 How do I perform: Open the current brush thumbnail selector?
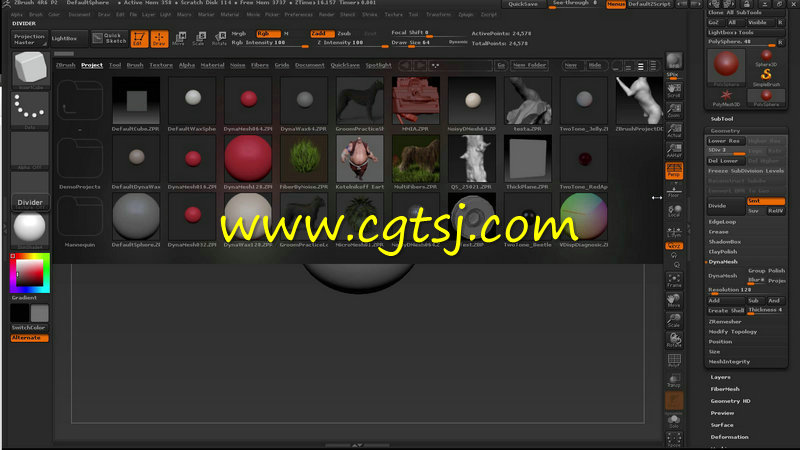[x=31, y=69]
